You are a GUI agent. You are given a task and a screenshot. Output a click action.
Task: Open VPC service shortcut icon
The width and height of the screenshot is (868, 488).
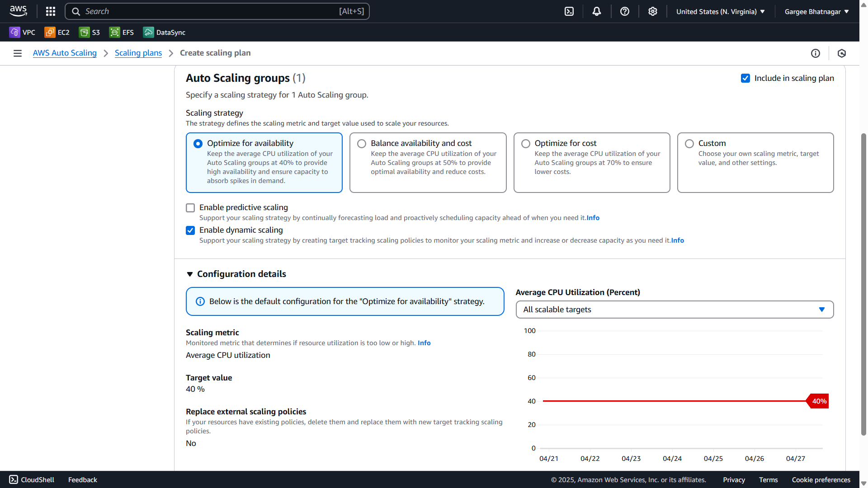click(x=14, y=32)
